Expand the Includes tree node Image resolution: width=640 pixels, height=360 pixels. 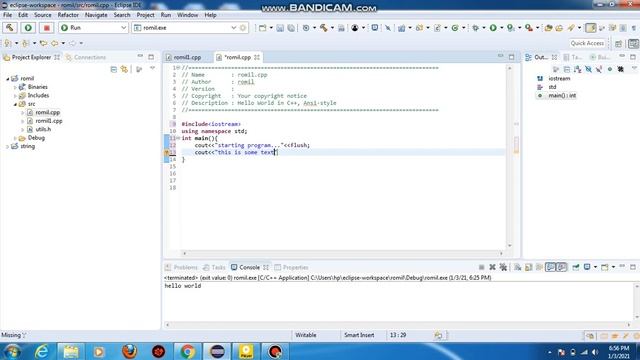click(16, 96)
